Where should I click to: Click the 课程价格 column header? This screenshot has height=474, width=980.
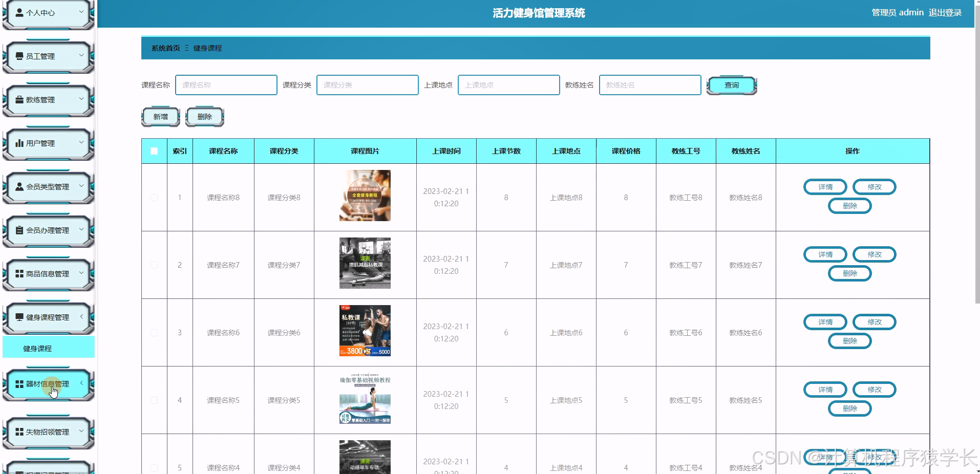(x=626, y=151)
